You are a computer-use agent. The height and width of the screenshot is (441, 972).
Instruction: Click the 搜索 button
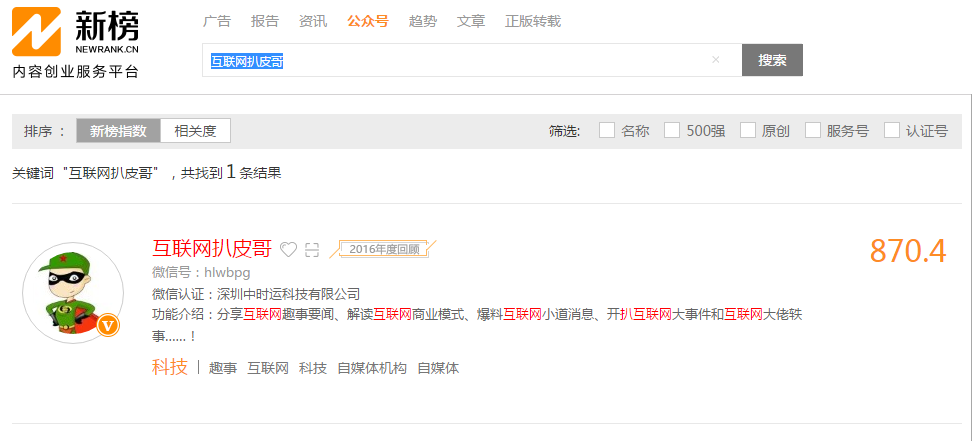772,60
